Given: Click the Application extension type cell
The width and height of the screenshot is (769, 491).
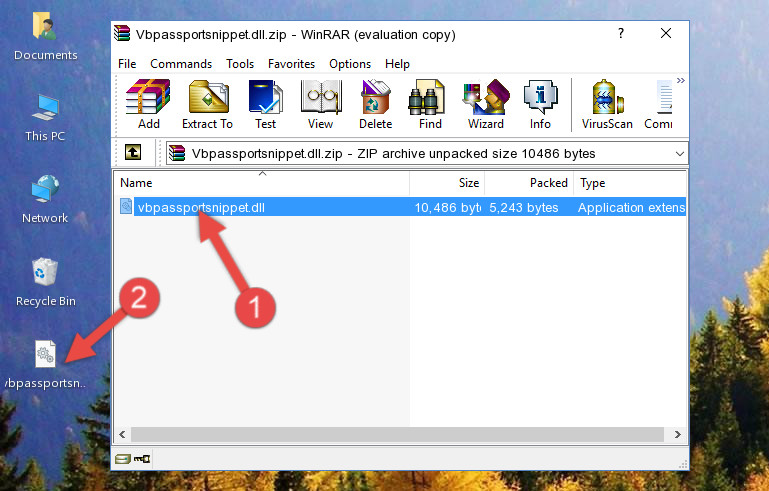Looking at the screenshot, I should (x=631, y=207).
